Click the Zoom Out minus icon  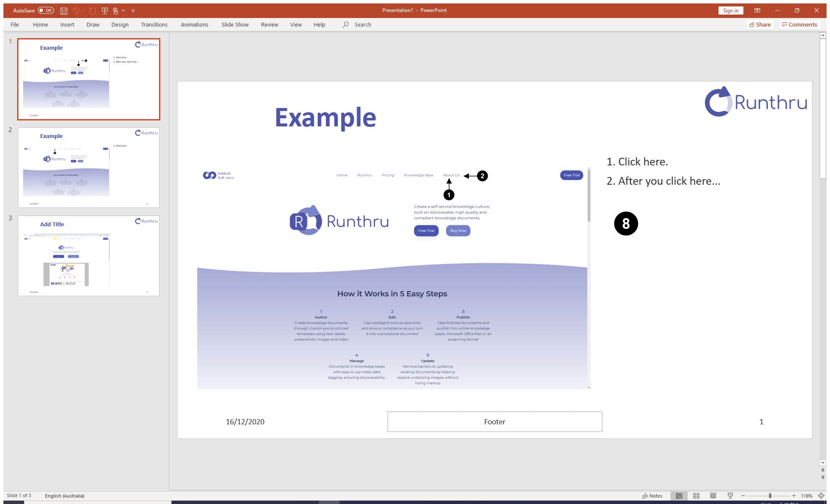743,496
